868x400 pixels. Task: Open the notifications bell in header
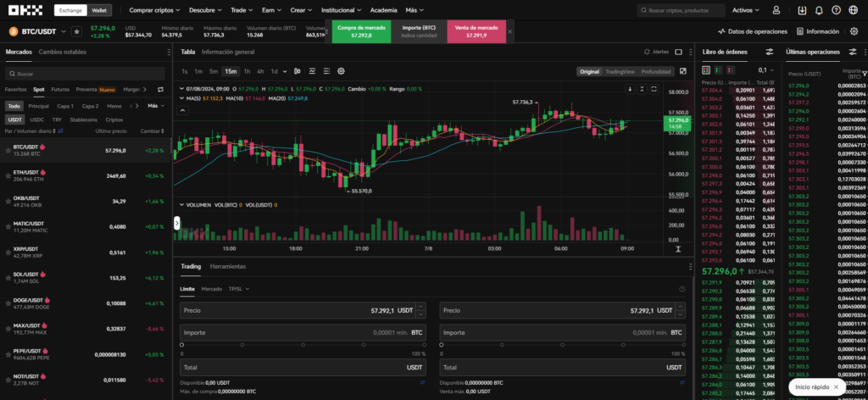click(819, 10)
